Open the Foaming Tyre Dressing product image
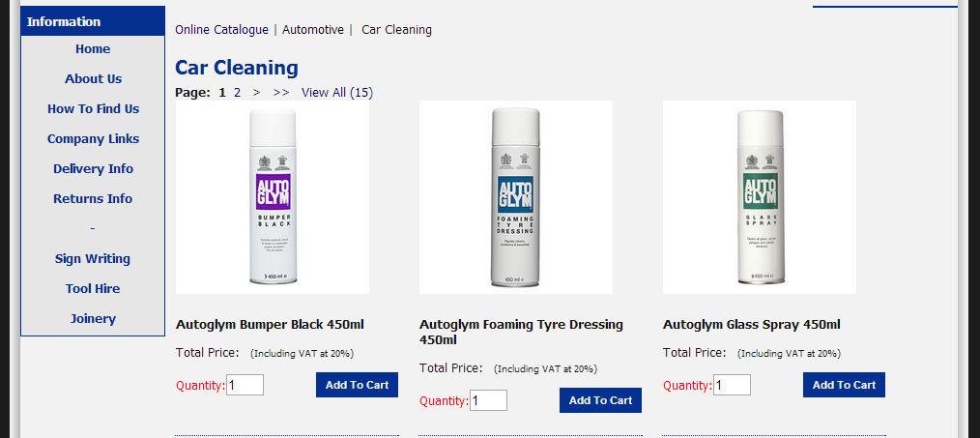This screenshot has width=980, height=438. pyautogui.click(x=516, y=197)
